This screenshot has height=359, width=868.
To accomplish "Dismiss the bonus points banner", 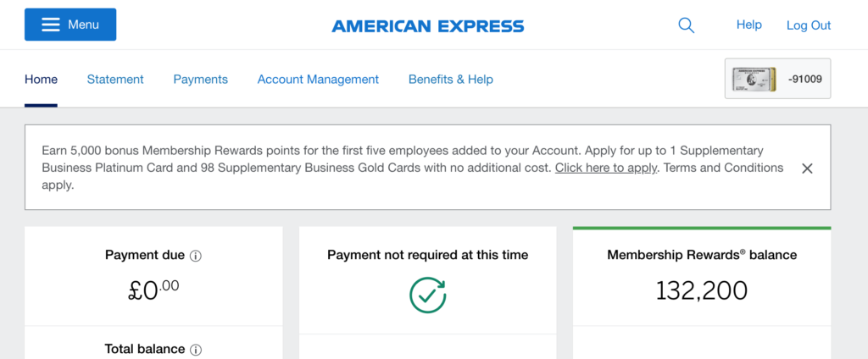I will tap(807, 168).
